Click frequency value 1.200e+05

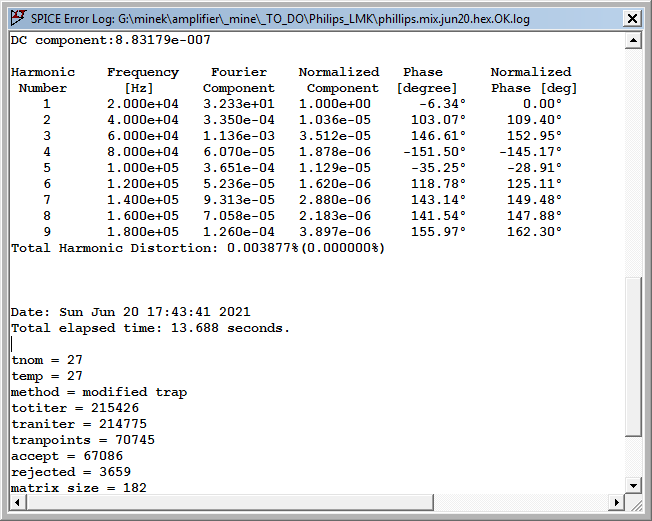coord(143,184)
